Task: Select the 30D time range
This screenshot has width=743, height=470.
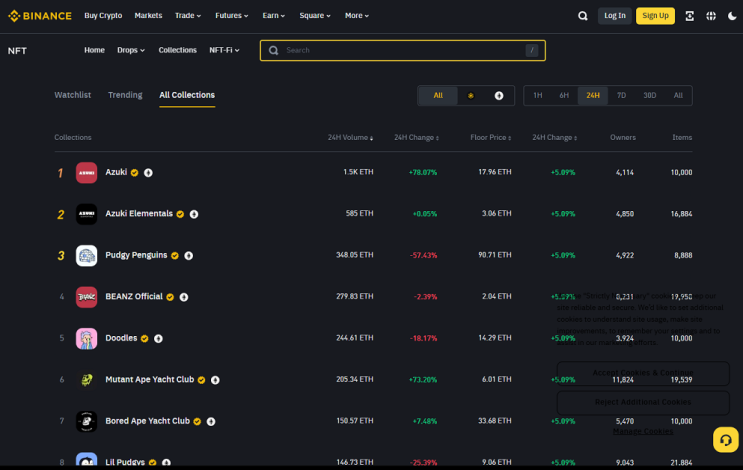Action: pyautogui.click(x=650, y=96)
